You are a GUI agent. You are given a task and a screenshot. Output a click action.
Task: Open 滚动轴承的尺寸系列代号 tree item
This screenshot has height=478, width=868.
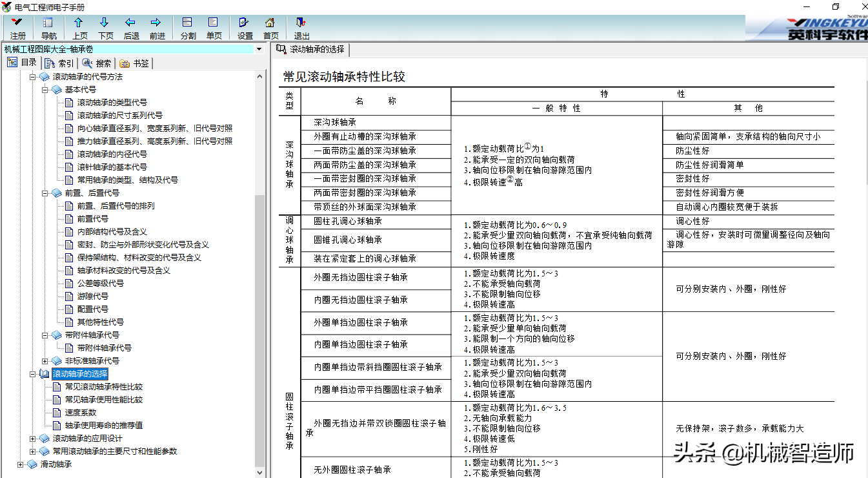pos(120,116)
